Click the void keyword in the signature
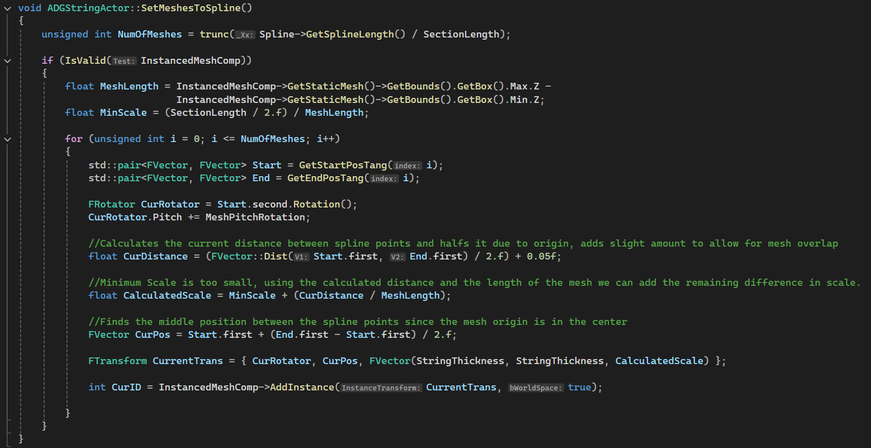This screenshot has height=448, width=871. pos(30,8)
